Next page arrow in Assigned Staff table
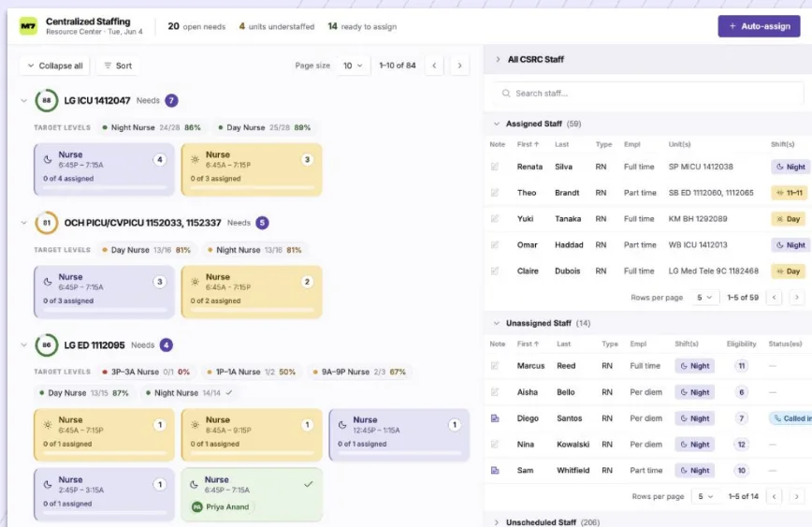Image resolution: width=812 pixels, height=527 pixels. click(x=796, y=298)
